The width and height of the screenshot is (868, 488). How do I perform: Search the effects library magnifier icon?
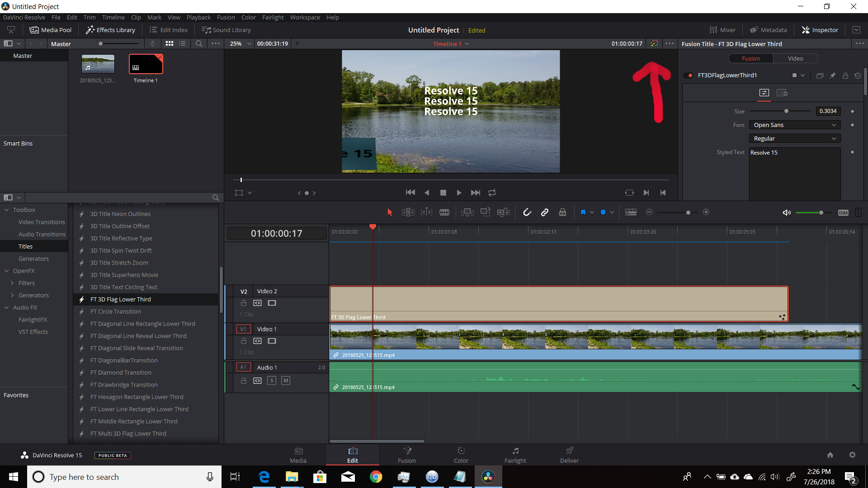tap(216, 197)
